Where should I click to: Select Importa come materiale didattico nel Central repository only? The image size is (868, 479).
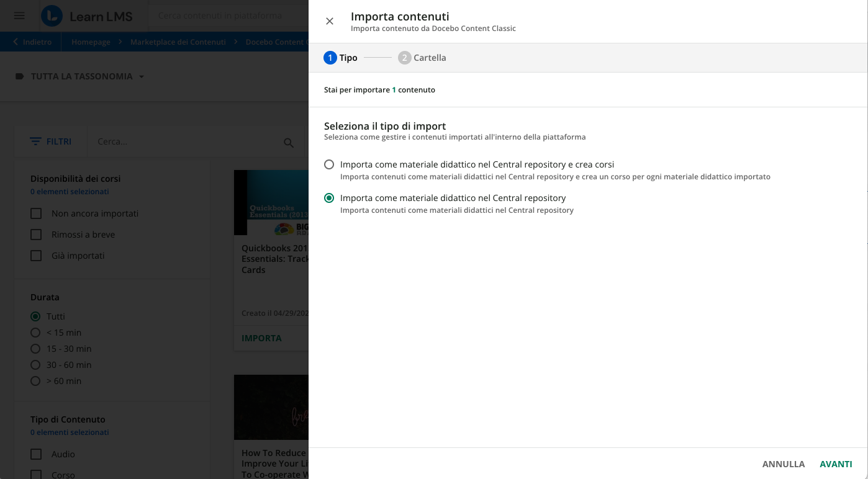point(329,198)
